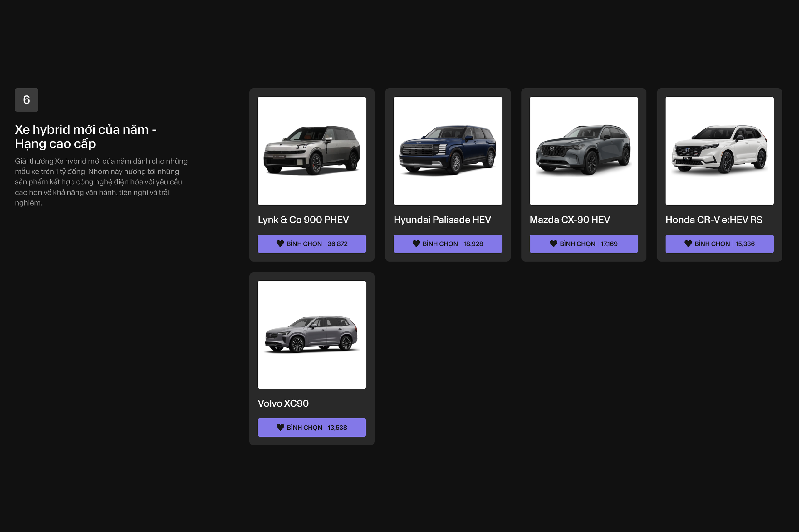Vote for Lynk & Co 900 PHEV (BÌNH CHỌN)
The image size is (799, 532).
coord(312,244)
